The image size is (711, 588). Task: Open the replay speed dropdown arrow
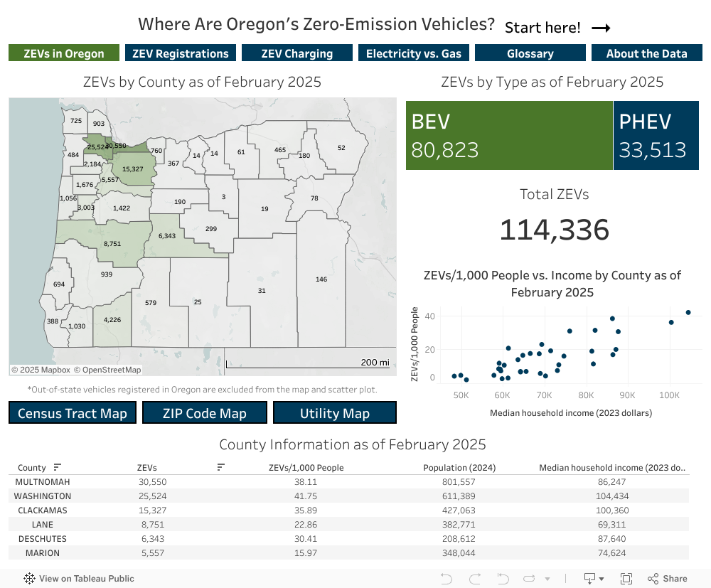click(x=546, y=577)
